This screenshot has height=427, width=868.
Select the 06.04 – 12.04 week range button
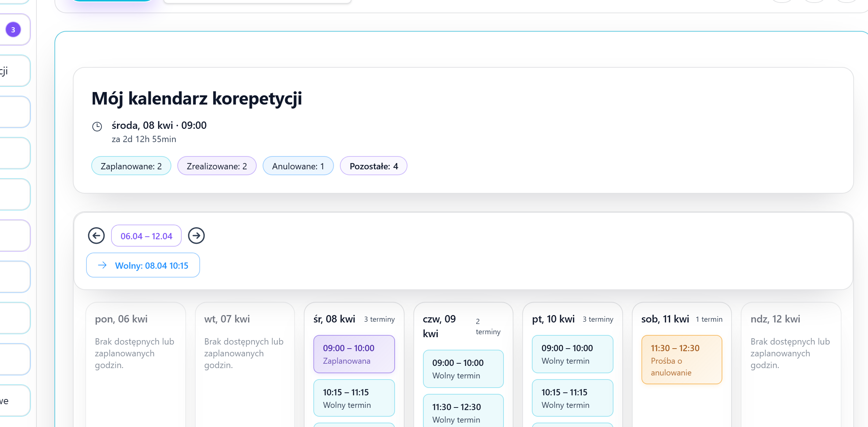pos(146,236)
